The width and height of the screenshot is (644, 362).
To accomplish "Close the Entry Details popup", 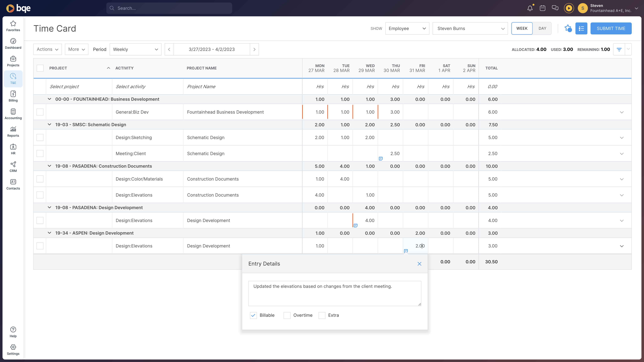I will tap(419, 264).
